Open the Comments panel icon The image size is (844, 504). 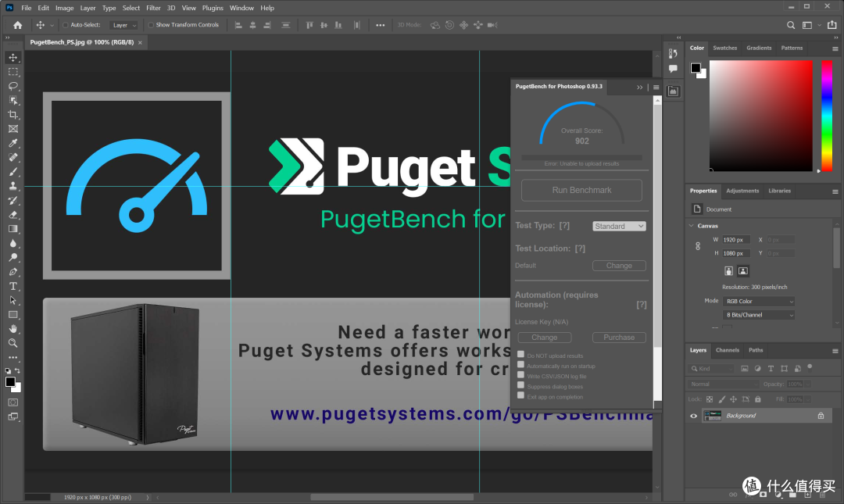pos(673,69)
